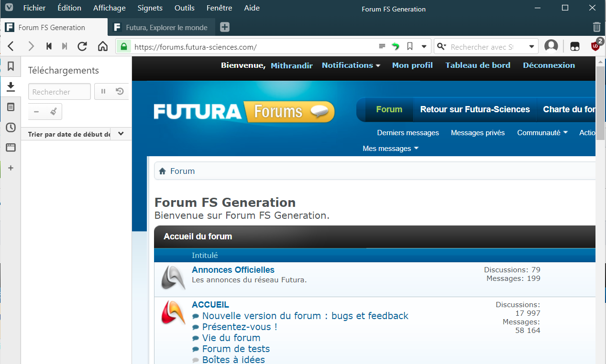Viewport: 606px width, 364px height.
Task: Open the Derniers messages link
Action: pyautogui.click(x=408, y=133)
